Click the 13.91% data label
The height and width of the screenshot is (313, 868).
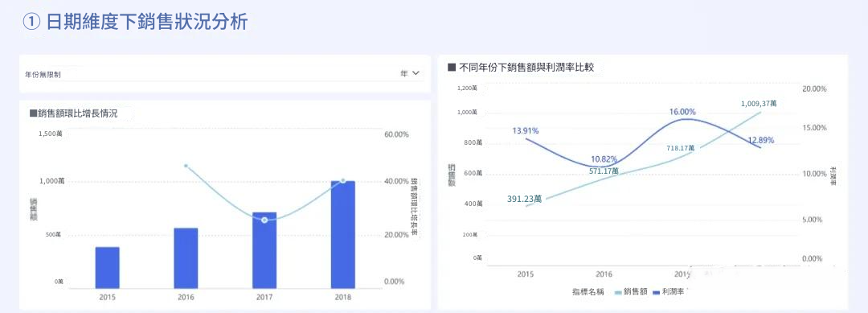tap(526, 130)
